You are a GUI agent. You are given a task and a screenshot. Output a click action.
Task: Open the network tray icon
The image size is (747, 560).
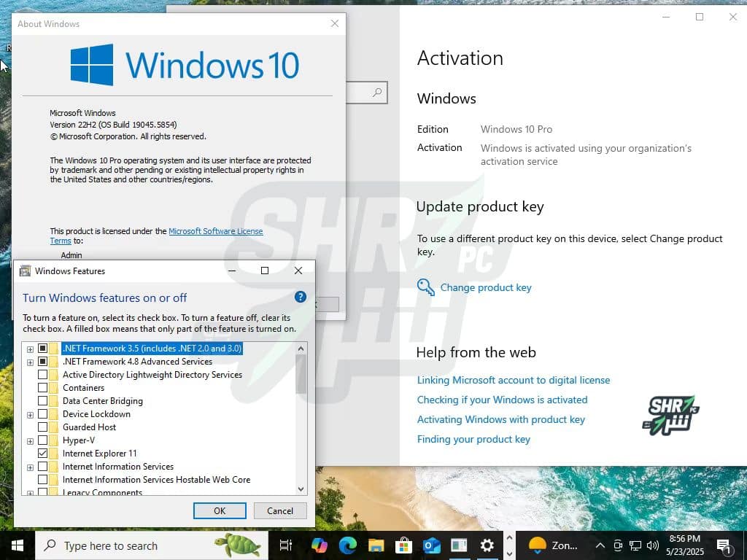[x=635, y=545]
